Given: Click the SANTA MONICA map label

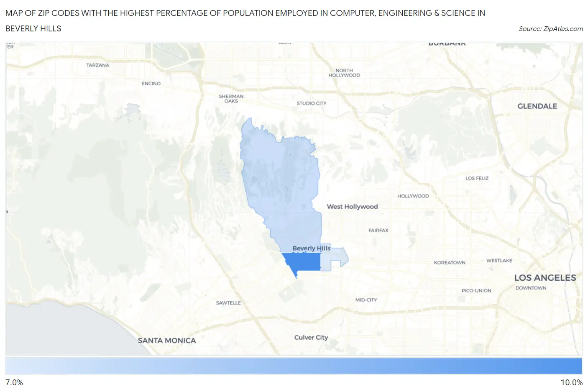Looking at the screenshot, I should (x=167, y=341).
